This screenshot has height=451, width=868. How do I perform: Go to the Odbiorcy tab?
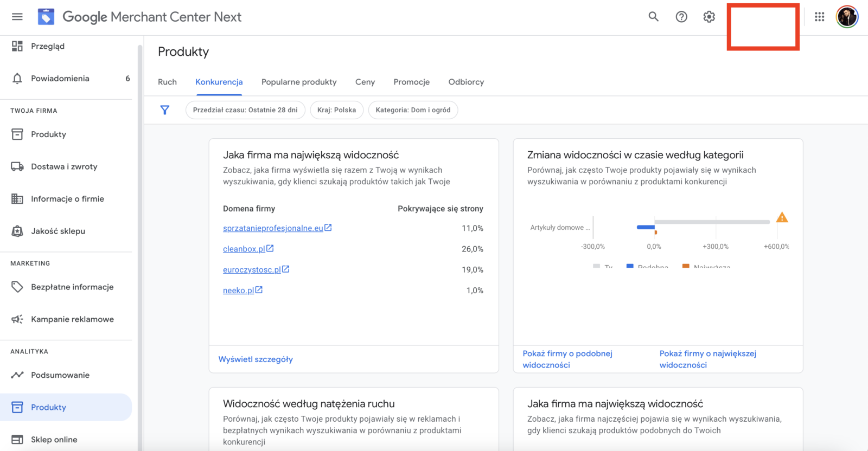click(466, 82)
